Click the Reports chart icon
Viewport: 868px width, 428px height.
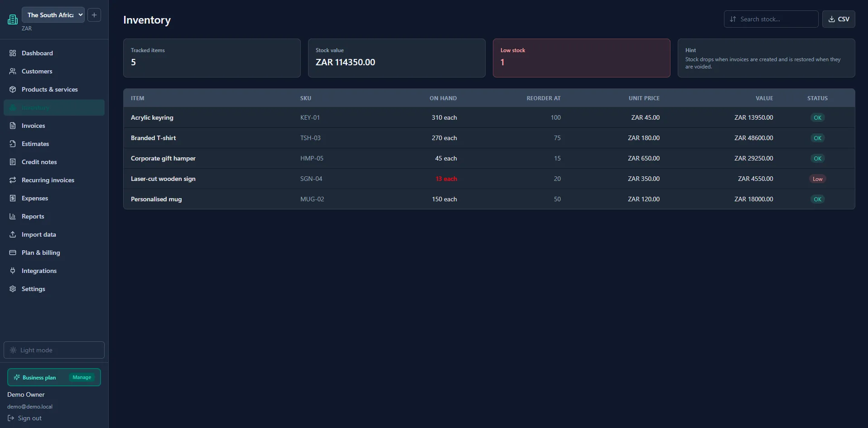13,216
